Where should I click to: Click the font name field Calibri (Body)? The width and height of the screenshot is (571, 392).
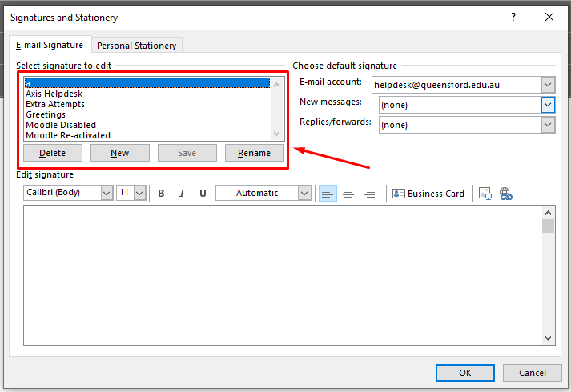(62, 193)
